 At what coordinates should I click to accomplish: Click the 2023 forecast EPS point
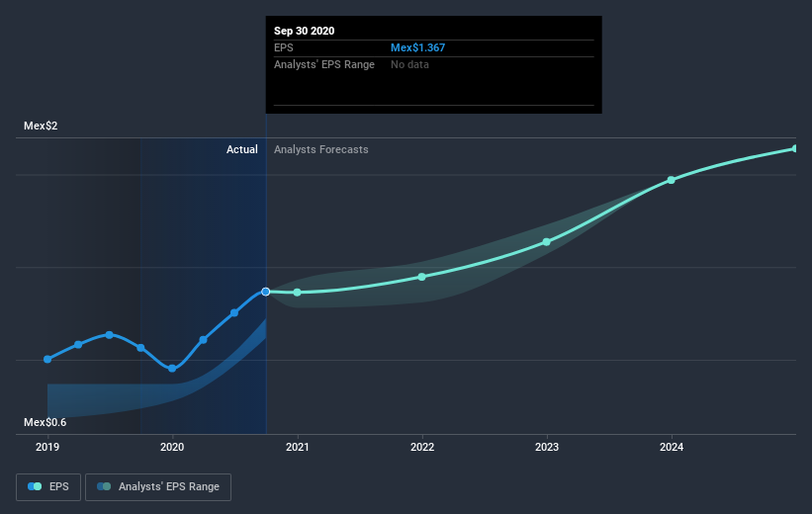(x=547, y=242)
